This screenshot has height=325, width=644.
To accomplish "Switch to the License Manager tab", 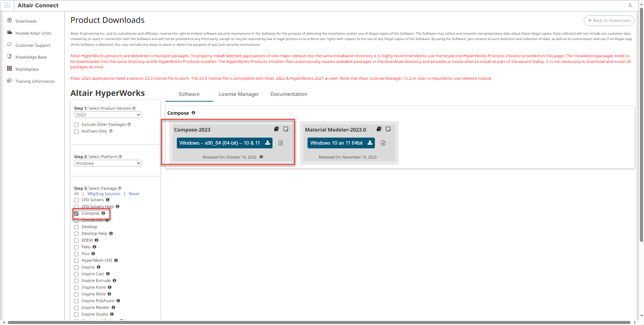I will point(239,94).
